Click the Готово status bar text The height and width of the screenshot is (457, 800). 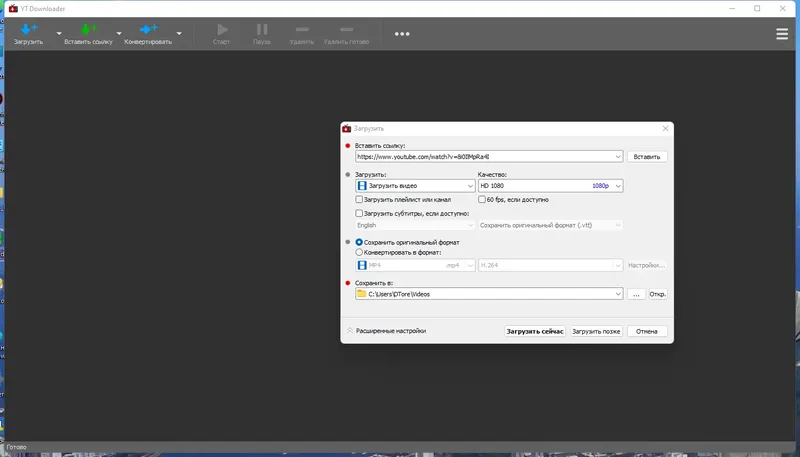coord(16,447)
